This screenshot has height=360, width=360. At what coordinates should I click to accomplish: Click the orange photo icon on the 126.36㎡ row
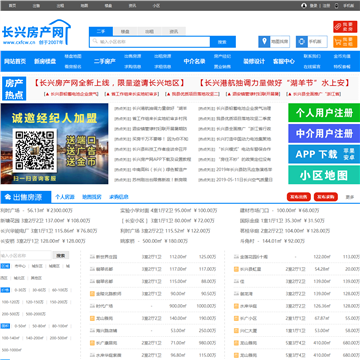(236, 306)
